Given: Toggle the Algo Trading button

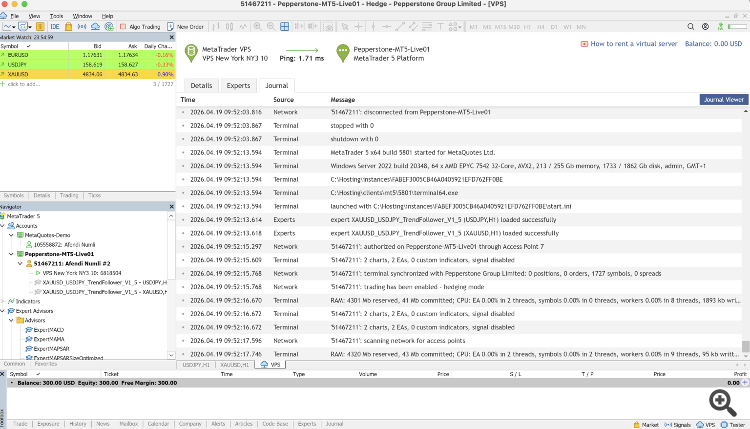Looking at the screenshot, I should 140,27.
